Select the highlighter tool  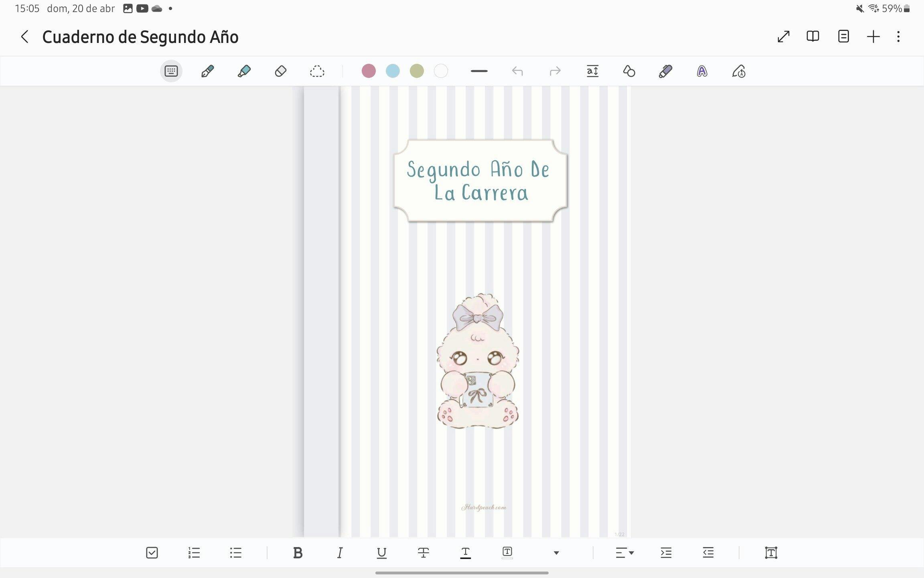[x=244, y=71]
